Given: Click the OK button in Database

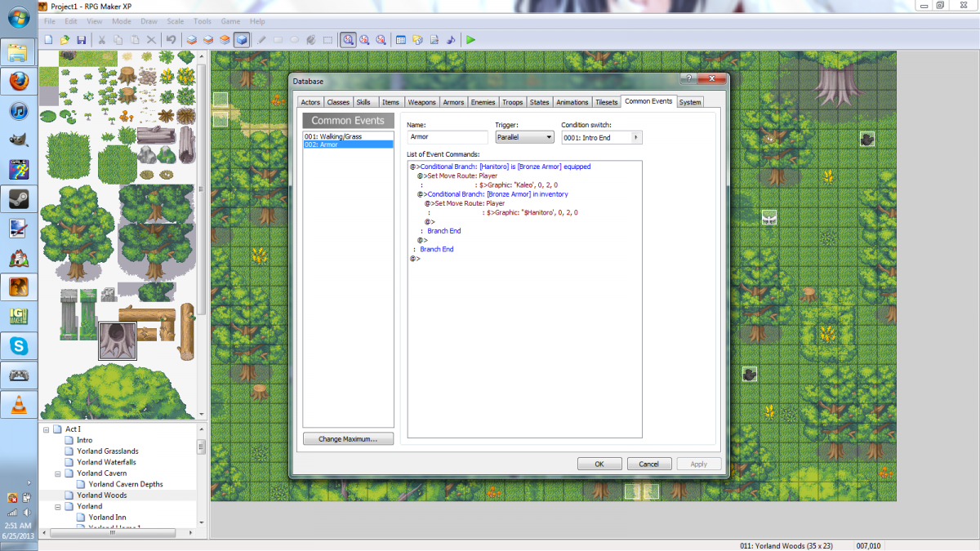Looking at the screenshot, I should [599, 464].
